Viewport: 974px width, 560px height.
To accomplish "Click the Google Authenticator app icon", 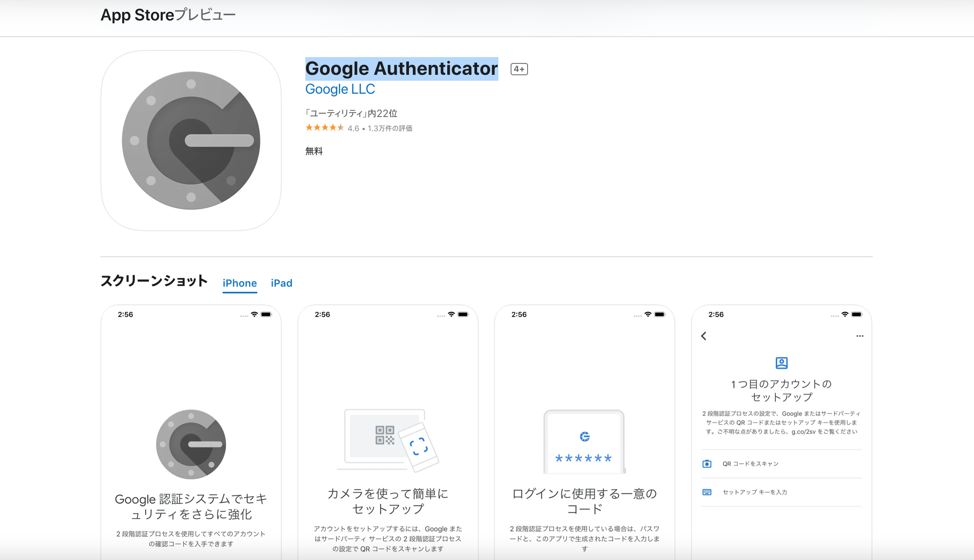I will tap(191, 141).
